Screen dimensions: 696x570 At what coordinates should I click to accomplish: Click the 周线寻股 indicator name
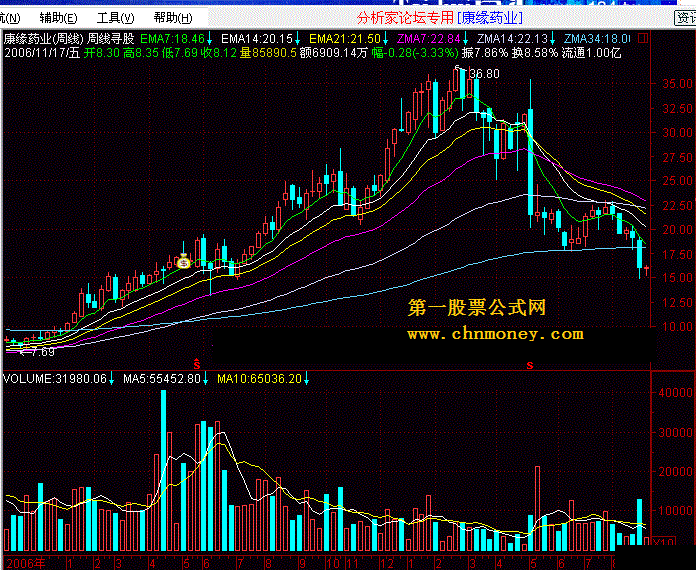111,39
